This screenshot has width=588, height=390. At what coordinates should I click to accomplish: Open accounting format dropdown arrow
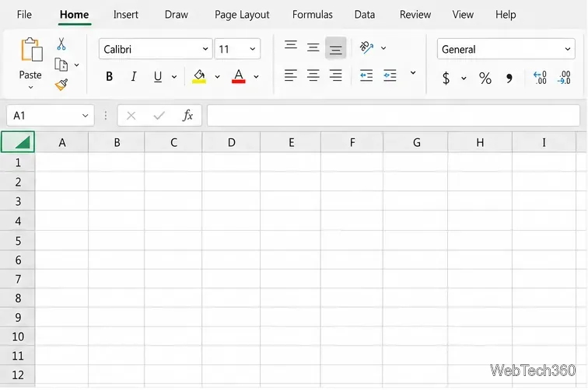pos(464,78)
